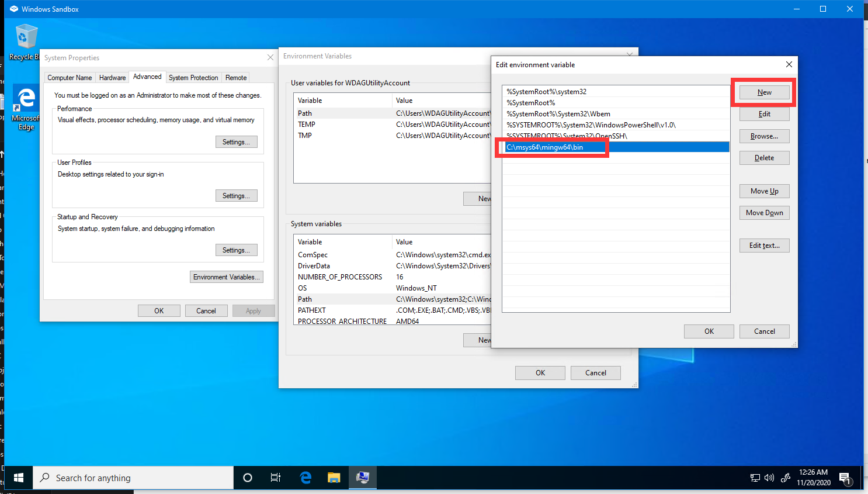Open volume control in system tray

point(769,478)
